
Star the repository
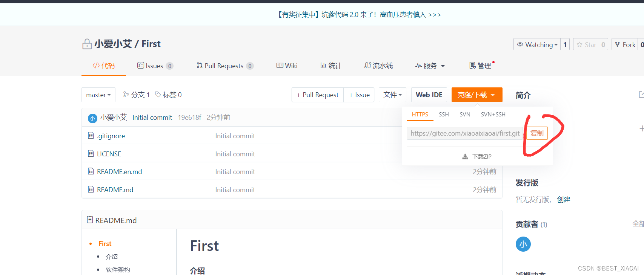point(586,44)
